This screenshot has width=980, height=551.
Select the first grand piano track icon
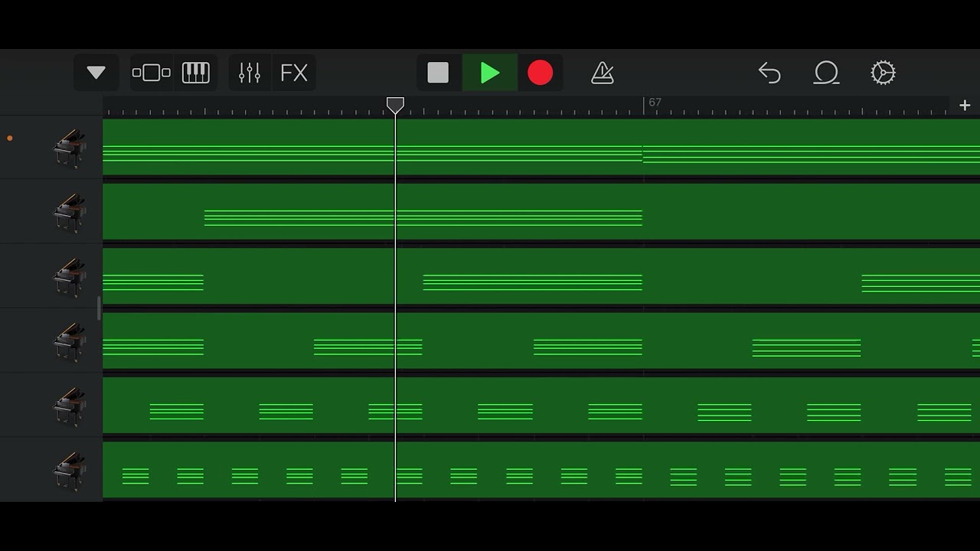[x=69, y=148]
